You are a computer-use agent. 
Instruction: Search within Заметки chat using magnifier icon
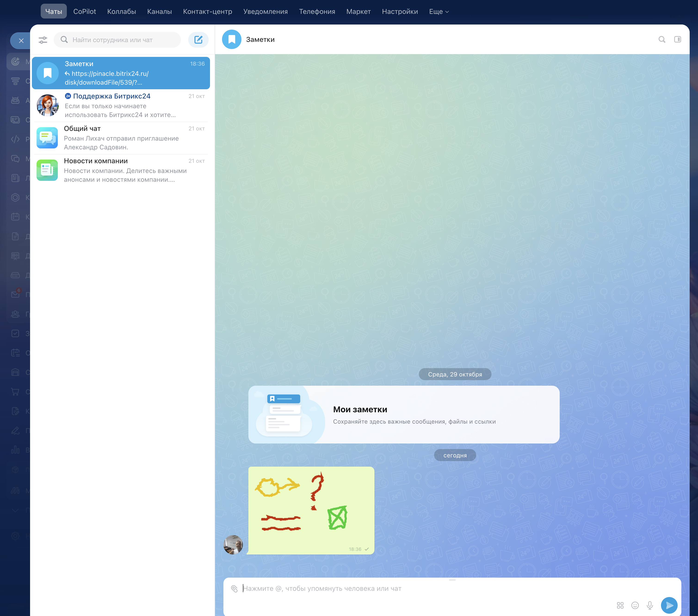[662, 40]
